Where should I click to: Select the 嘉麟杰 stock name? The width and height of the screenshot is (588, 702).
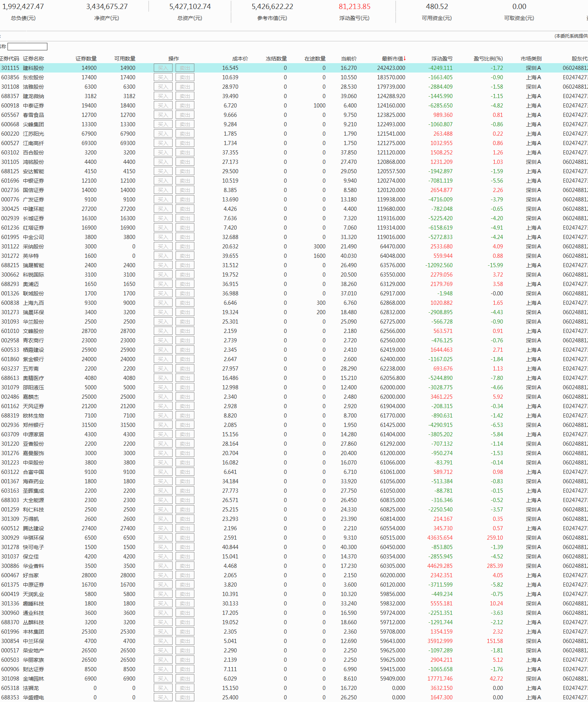point(31,397)
